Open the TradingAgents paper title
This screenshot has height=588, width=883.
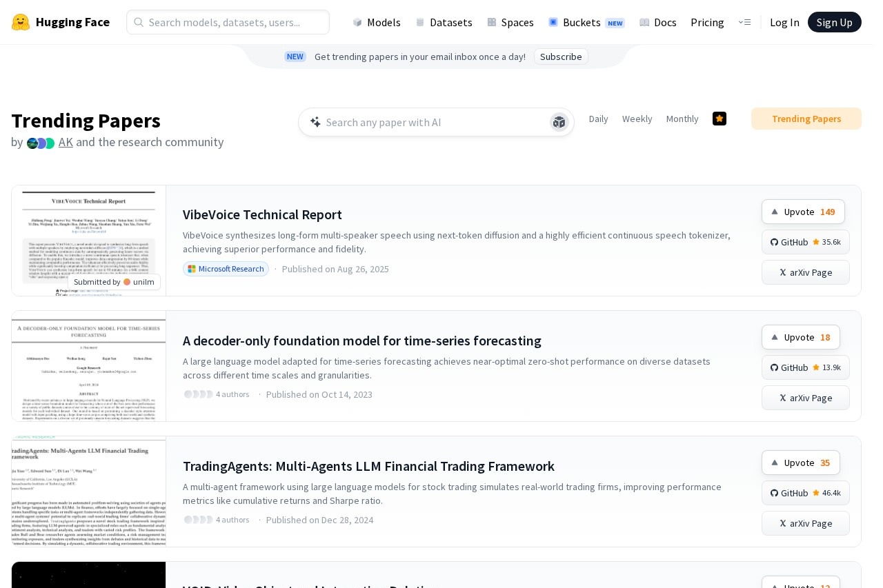[368, 466]
